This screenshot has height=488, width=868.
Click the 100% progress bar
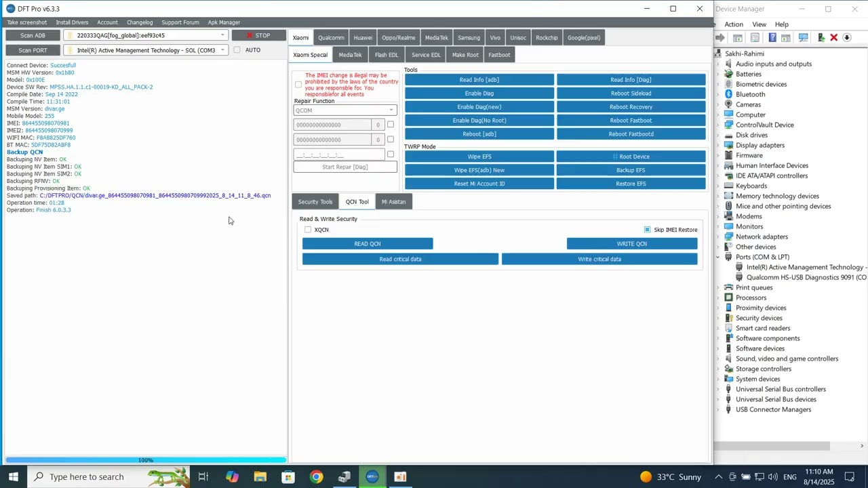coord(145,460)
